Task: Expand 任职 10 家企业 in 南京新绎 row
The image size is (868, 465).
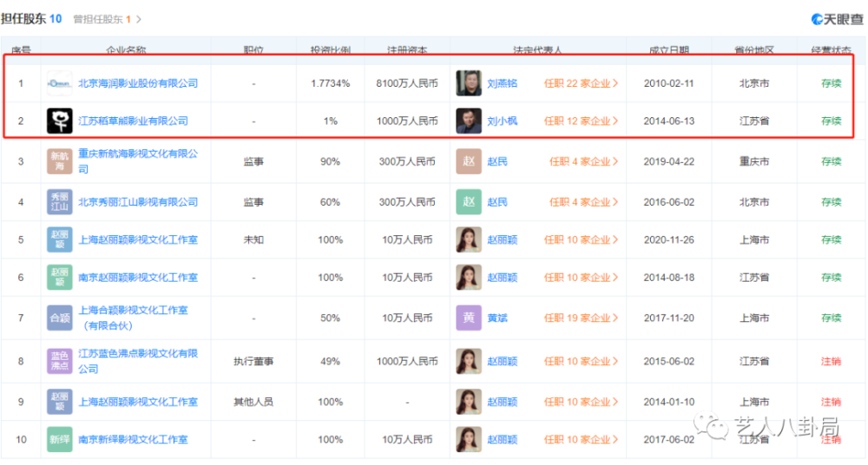Action: [581, 440]
